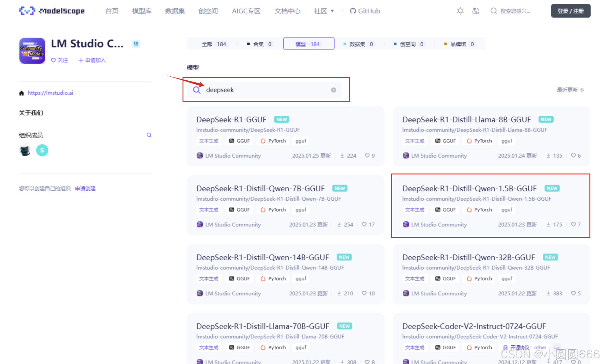Screen dimensions: 601x364
Task: Click the header search magnifier icon
Action: pos(493,11)
